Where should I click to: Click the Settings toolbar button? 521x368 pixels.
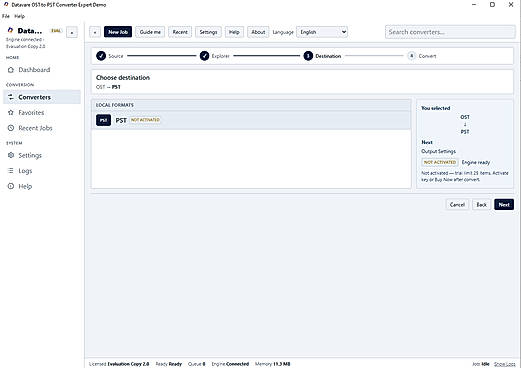click(x=208, y=32)
